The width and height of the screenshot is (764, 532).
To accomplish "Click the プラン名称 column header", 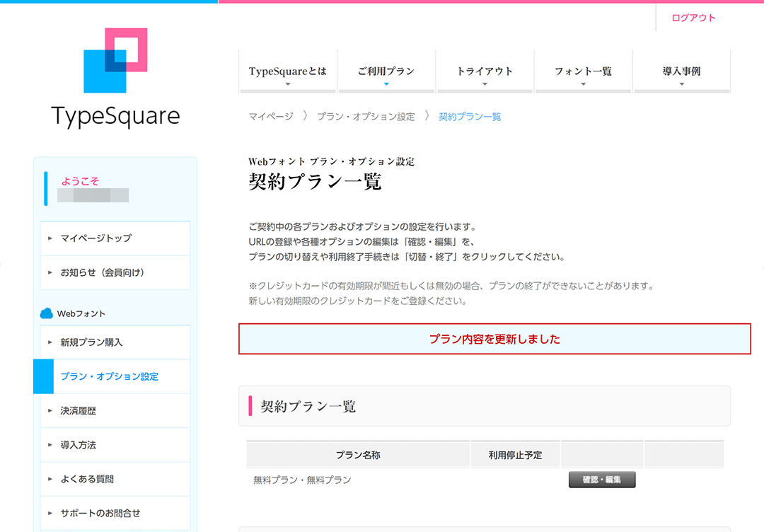I will click(358, 455).
